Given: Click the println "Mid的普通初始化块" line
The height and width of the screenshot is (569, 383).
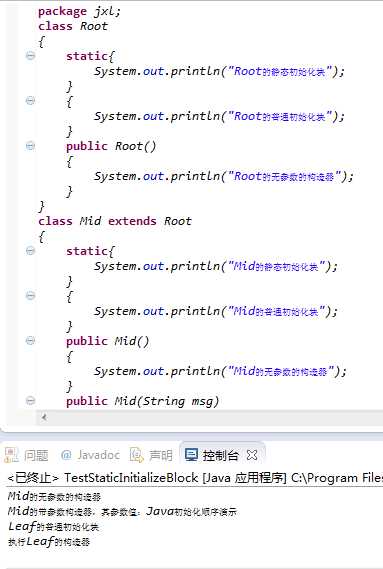Looking at the screenshot, I should (216, 311).
